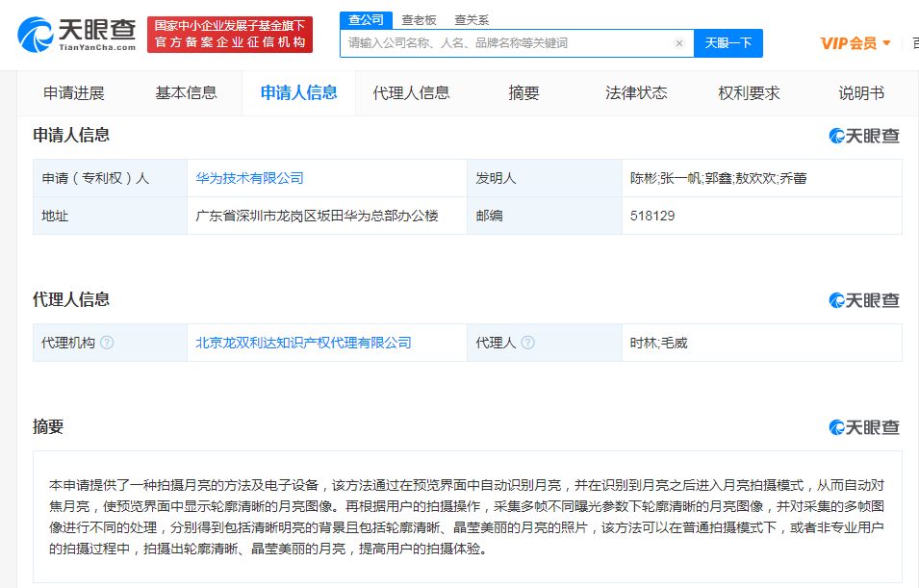This screenshot has height=588, width=919.
Task: View the 权利要求 tab
Action: [749, 93]
